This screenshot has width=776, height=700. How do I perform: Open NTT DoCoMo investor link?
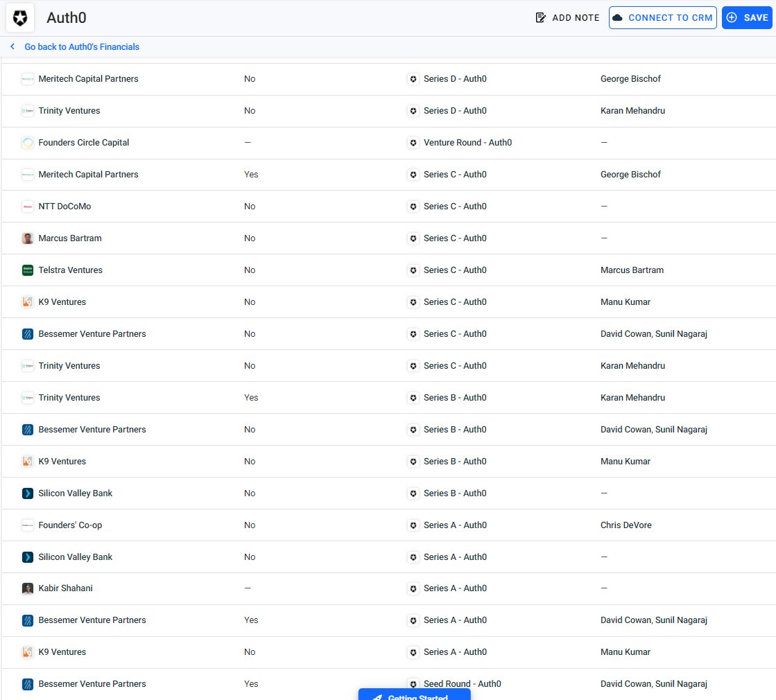coord(64,207)
